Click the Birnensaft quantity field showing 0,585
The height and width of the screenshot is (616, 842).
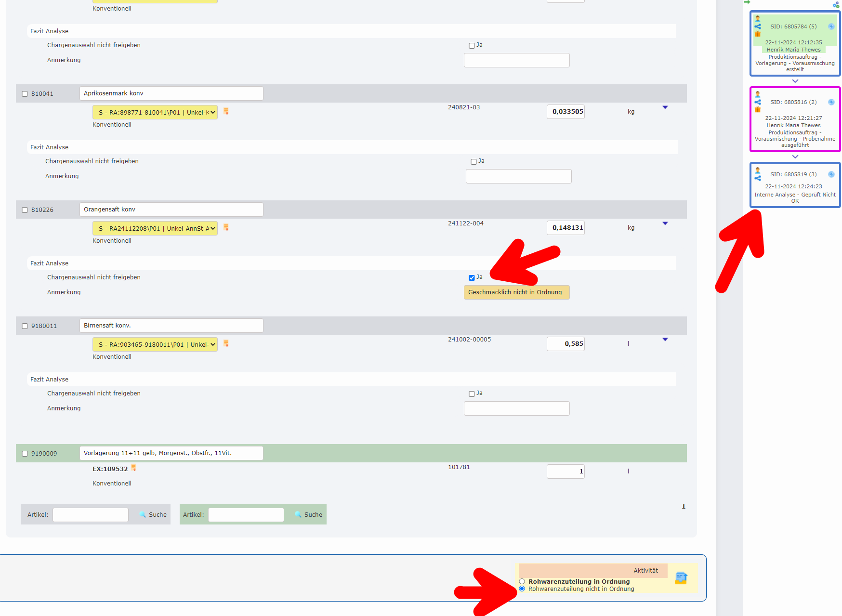pyautogui.click(x=566, y=344)
